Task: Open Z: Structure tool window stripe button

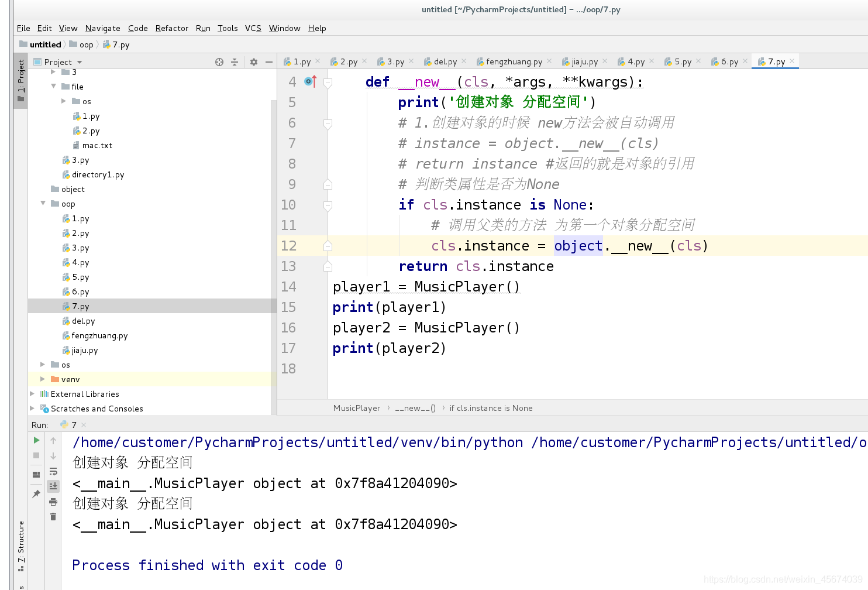Action: click(21, 546)
